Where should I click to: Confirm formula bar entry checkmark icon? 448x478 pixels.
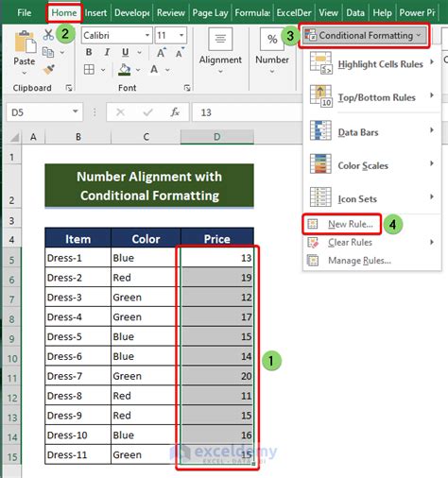click(x=147, y=112)
